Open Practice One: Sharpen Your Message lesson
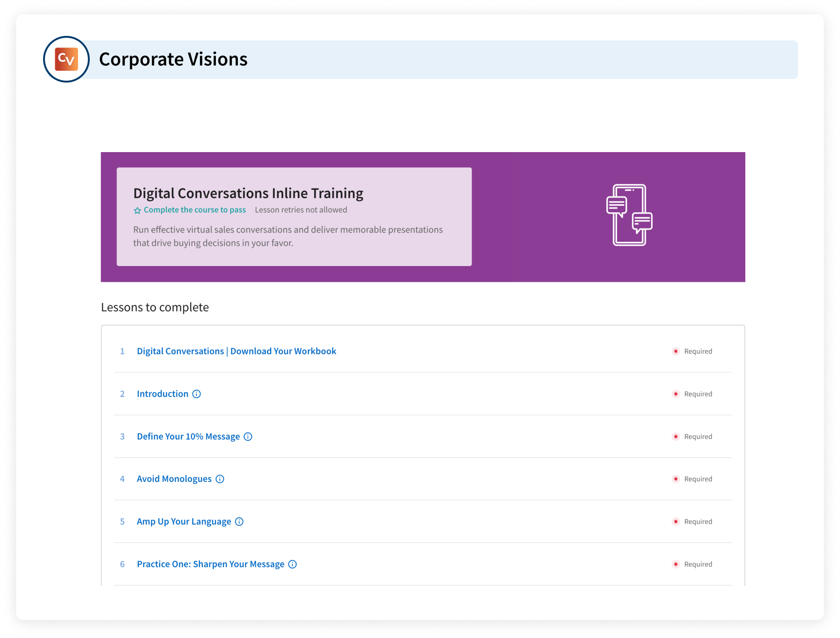Viewport: 840px width, 638px height. tap(210, 564)
